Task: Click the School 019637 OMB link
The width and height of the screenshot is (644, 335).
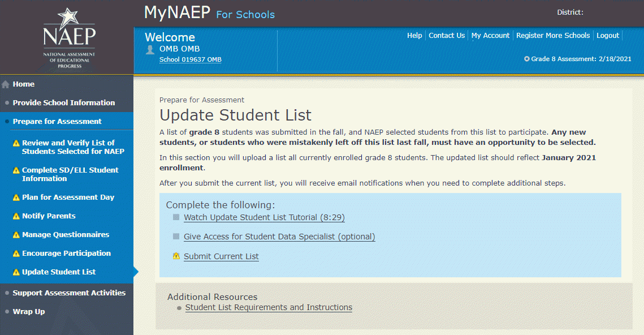Action: coord(191,59)
